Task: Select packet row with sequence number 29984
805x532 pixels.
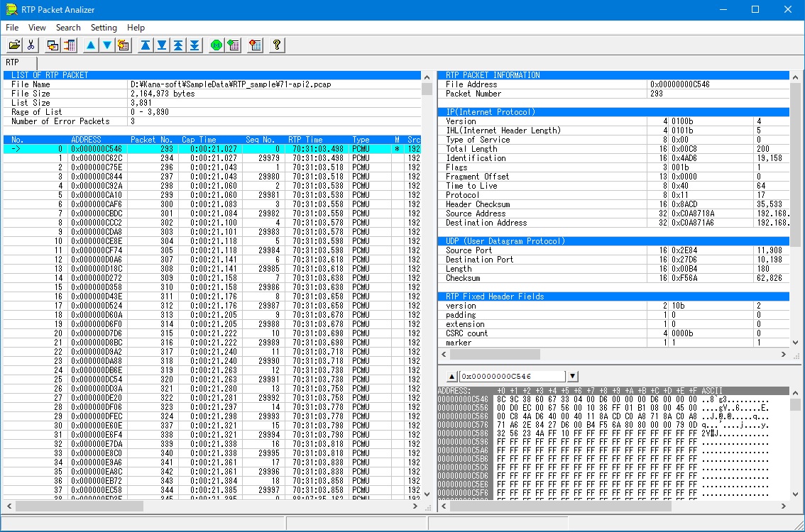Action: (212, 250)
